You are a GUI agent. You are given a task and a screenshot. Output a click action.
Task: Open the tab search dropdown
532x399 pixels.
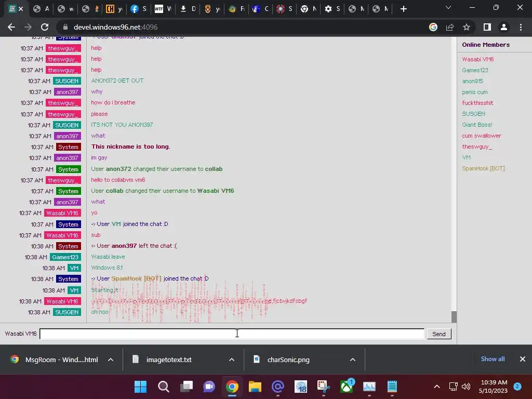click(x=448, y=7)
